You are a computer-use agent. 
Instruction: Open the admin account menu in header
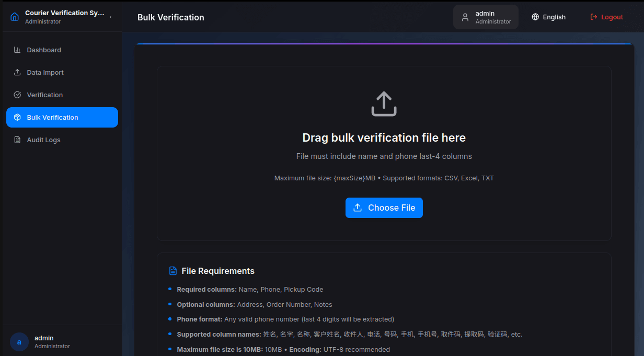pyautogui.click(x=486, y=17)
